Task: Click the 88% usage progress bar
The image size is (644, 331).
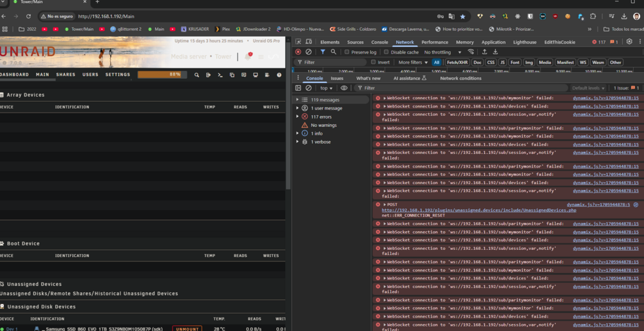Action: click(x=162, y=75)
